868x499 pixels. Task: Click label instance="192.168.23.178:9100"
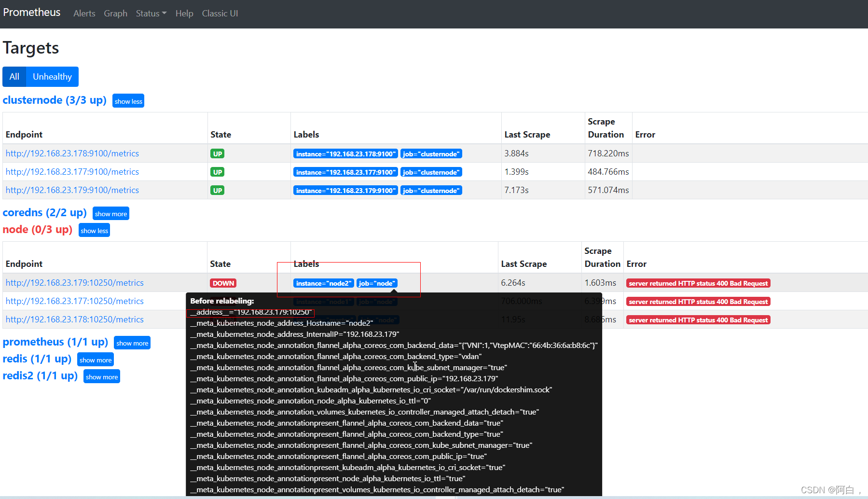pyautogui.click(x=345, y=154)
